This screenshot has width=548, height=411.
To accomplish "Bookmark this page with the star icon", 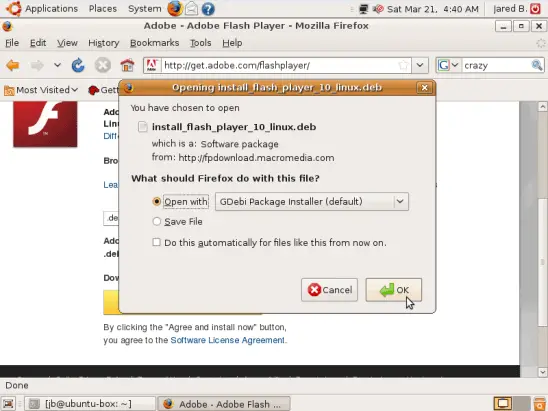I will point(403,65).
